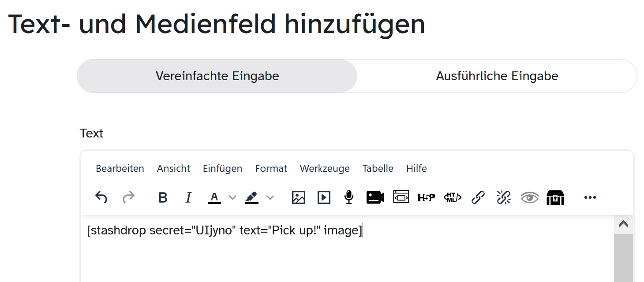Open the multimedia insert tool
The height and width of the screenshot is (282, 644).
[x=324, y=197]
